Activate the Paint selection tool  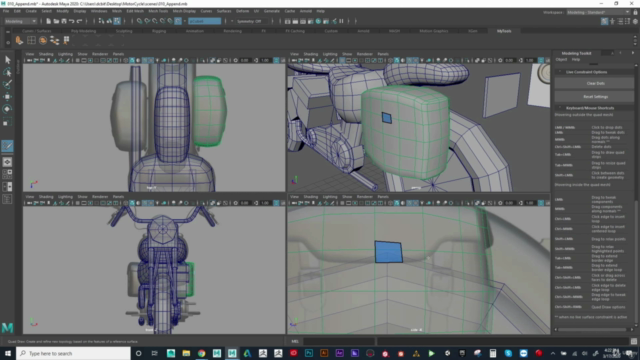7,84
